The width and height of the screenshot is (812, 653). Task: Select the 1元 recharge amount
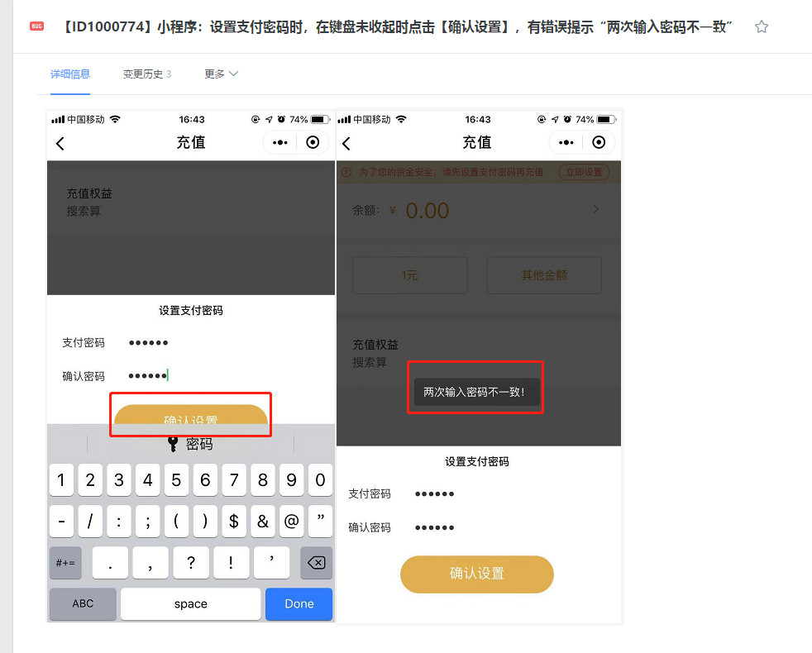(x=409, y=275)
